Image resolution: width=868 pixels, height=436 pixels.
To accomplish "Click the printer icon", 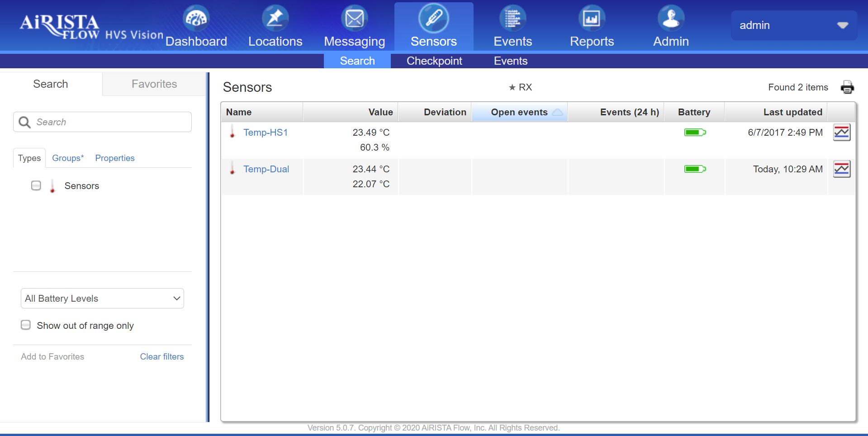I will tap(847, 87).
